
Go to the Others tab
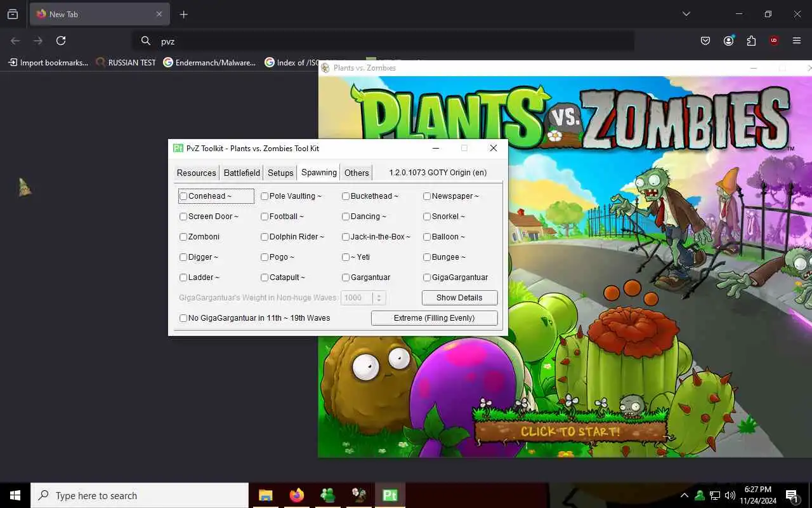point(357,173)
